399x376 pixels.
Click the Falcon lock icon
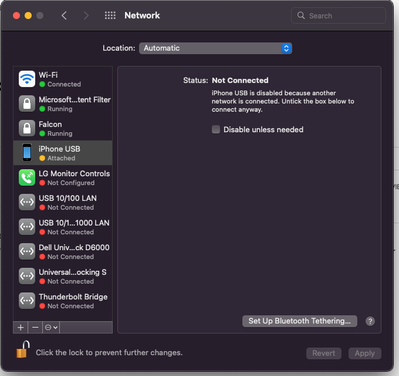point(27,128)
